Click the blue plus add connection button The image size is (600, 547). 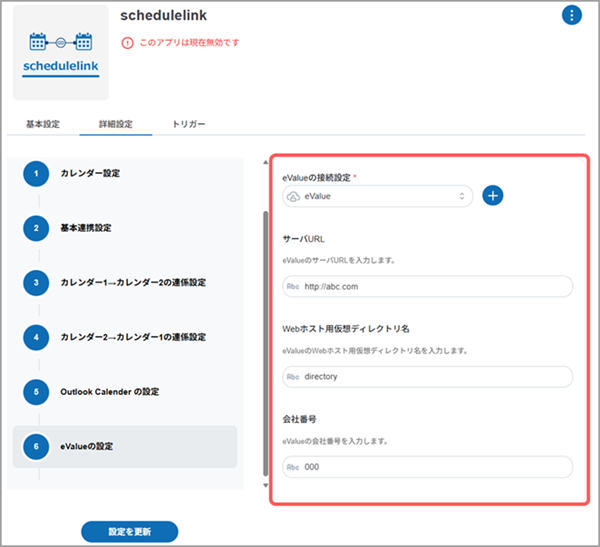point(492,196)
